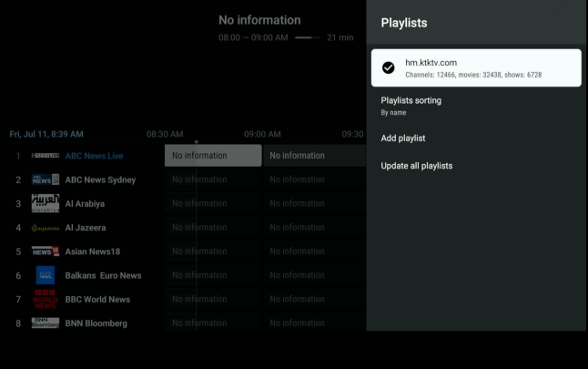Click the ABC News Live channel logo
This screenshot has width=588, height=369.
point(46,156)
